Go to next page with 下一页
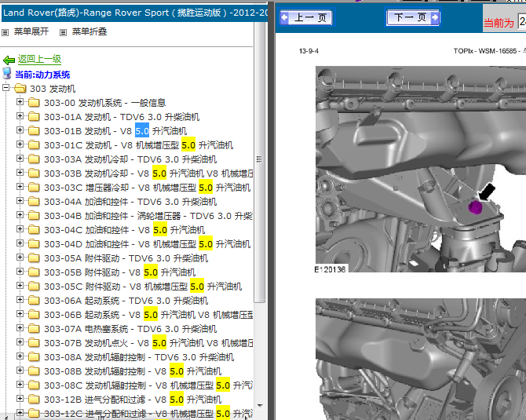 (x=413, y=17)
